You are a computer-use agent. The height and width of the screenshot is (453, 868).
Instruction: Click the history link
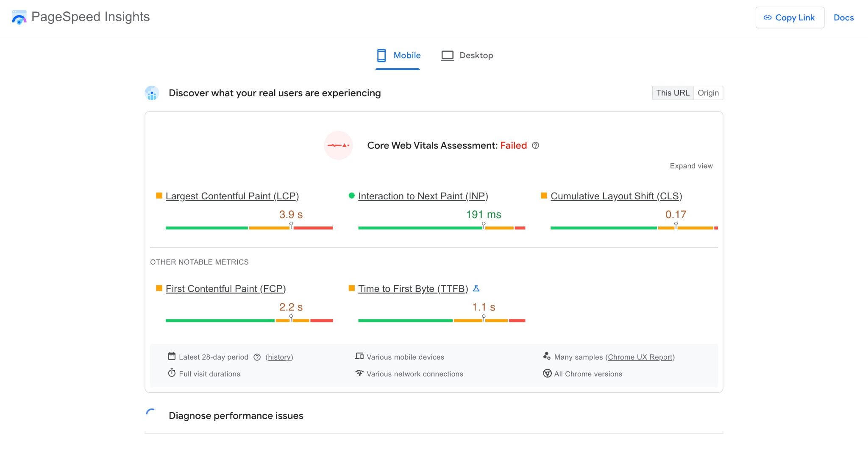click(279, 357)
